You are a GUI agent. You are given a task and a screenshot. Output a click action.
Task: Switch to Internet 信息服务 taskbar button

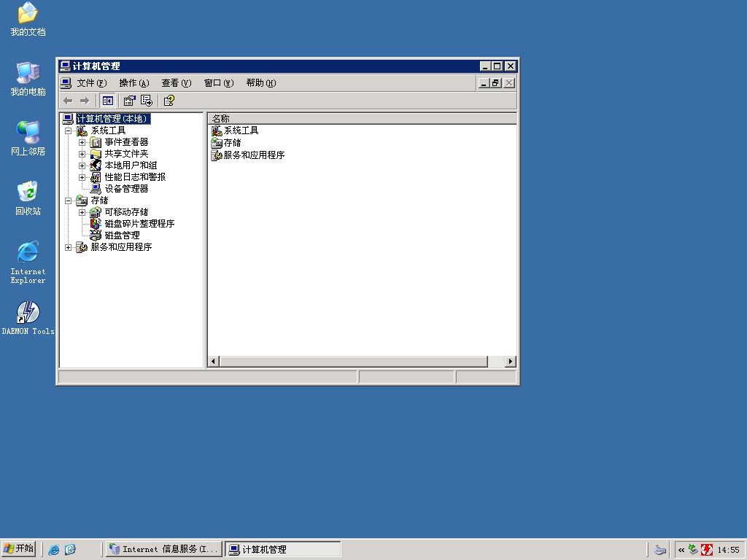(164, 549)
